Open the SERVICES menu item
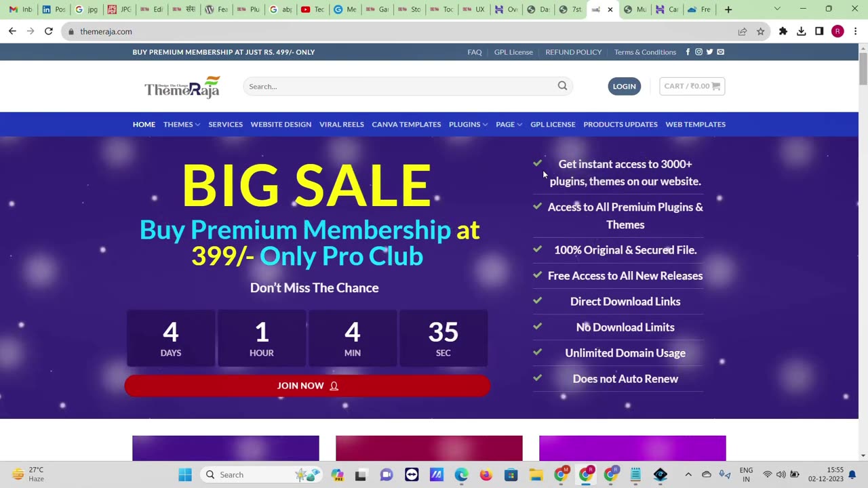Screen dimensions: 868x488 point(225,124)
